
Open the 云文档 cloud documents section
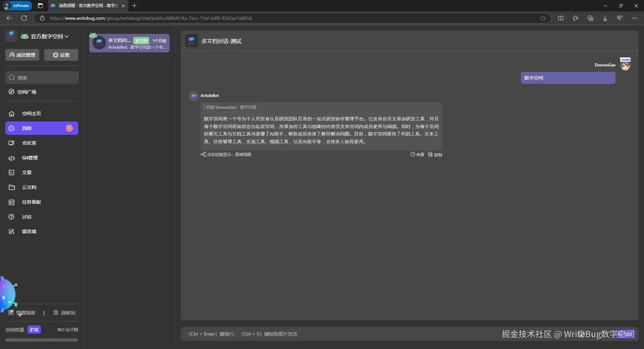(29, 187)
